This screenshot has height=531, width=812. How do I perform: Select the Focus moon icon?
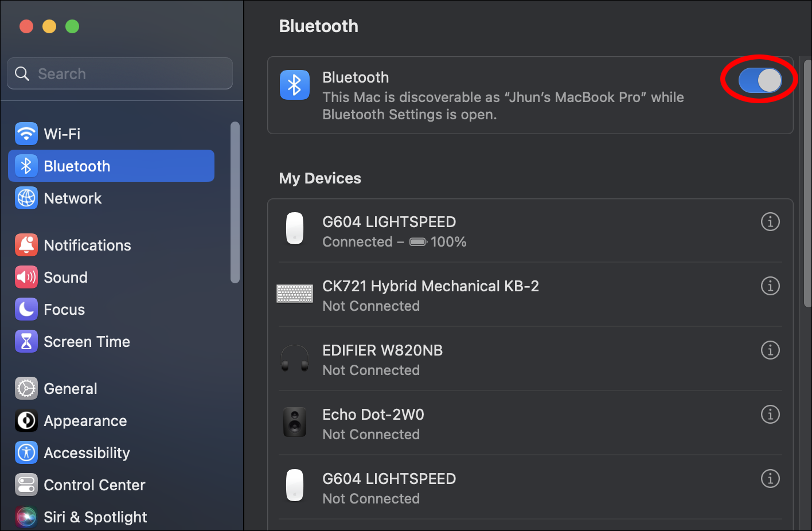tap(26, 310)
